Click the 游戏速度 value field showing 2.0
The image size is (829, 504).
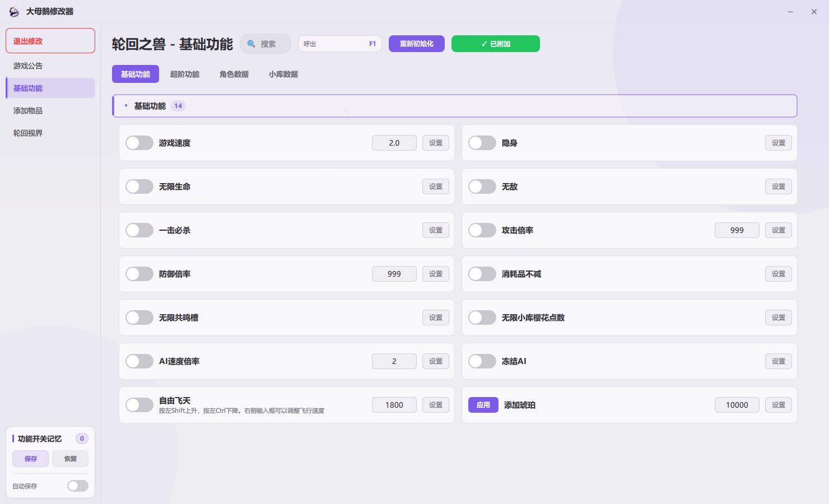394,143
